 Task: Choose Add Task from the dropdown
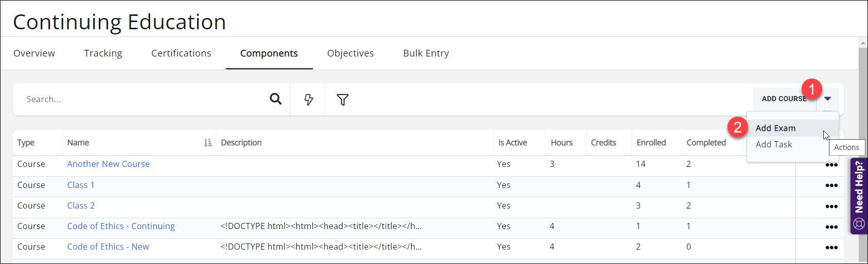(773, 145)
